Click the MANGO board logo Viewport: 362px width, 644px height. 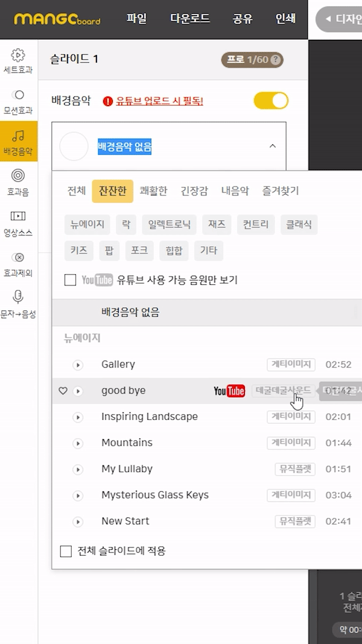57,19
